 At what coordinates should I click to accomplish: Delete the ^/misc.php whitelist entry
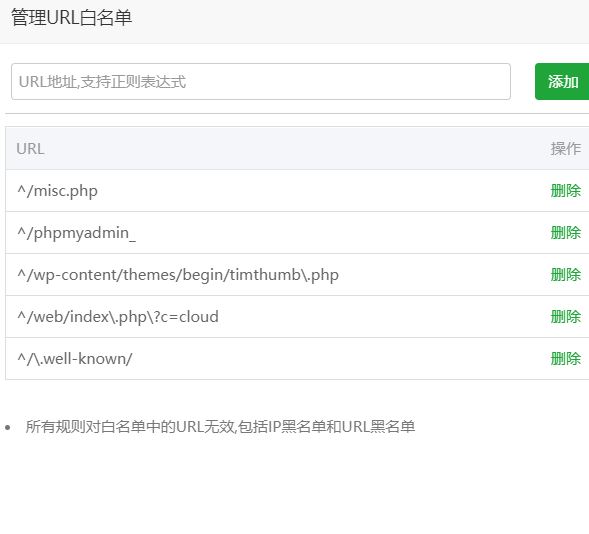pyautogui.click(x=566, y=191)
